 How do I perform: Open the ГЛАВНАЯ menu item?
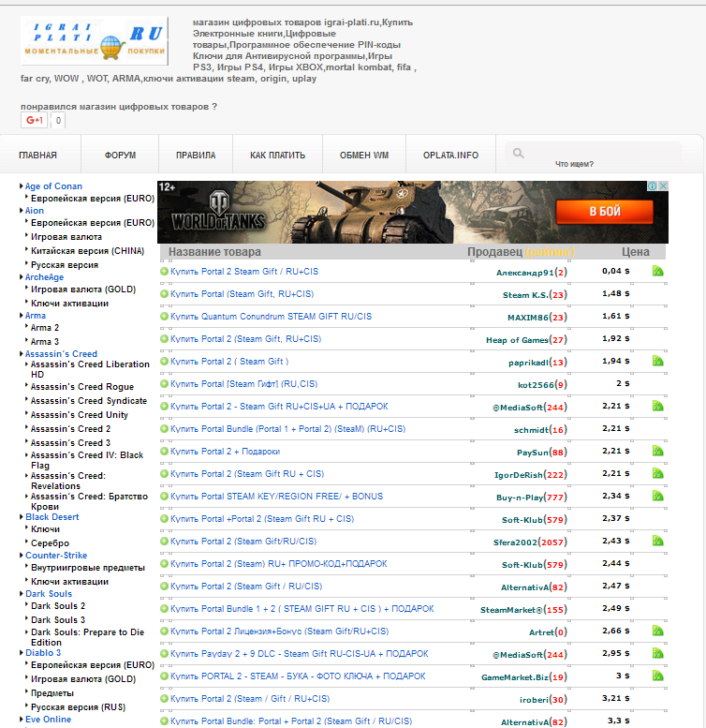coord(37,156)
